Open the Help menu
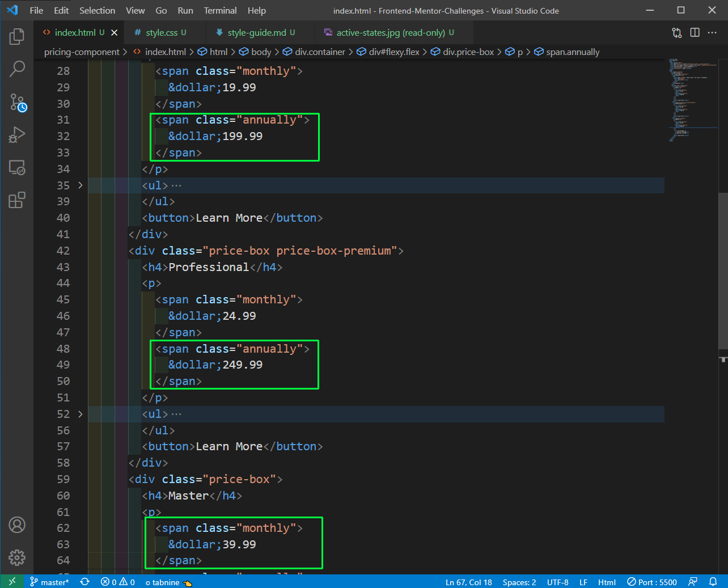 point(256,10)
